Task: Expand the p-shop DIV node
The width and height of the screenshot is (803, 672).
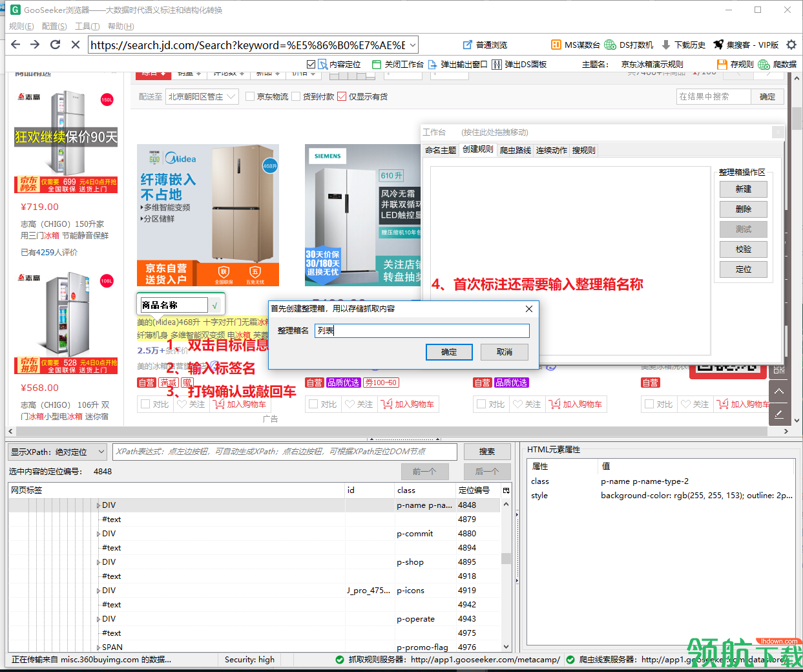Action: click(x=98, y=562)
